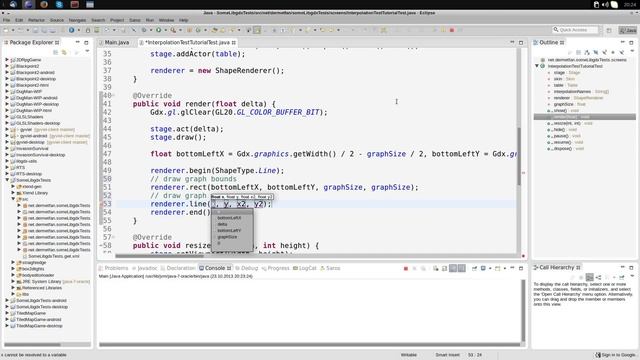Image resolution: width=640 pixels, height=360 pixels.
Task: Open dropdown arrow next to Run icon
Action: point(165,30)
